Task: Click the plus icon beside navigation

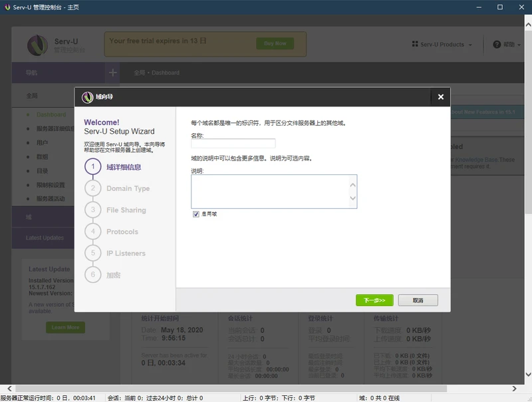Action: point(112,73)
